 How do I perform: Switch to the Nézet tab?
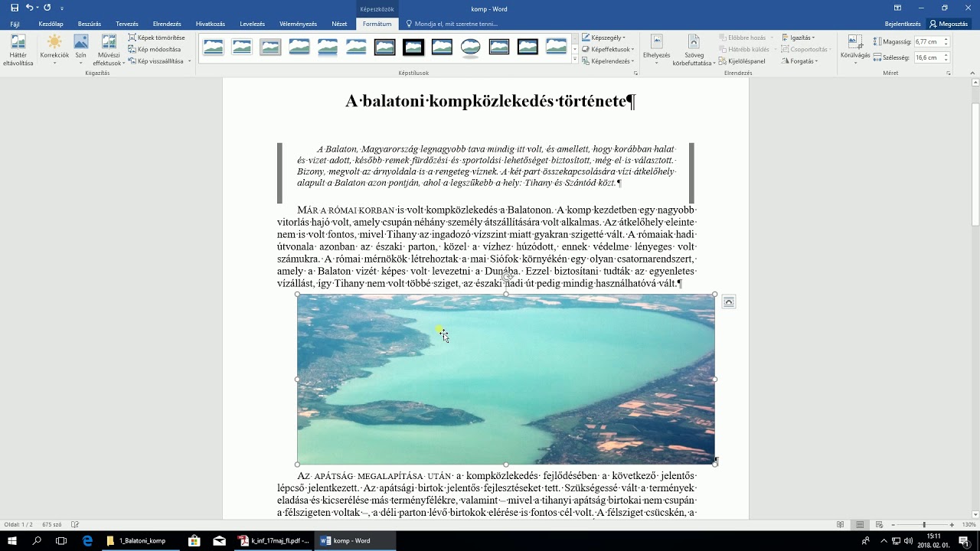tap(339, 24)
